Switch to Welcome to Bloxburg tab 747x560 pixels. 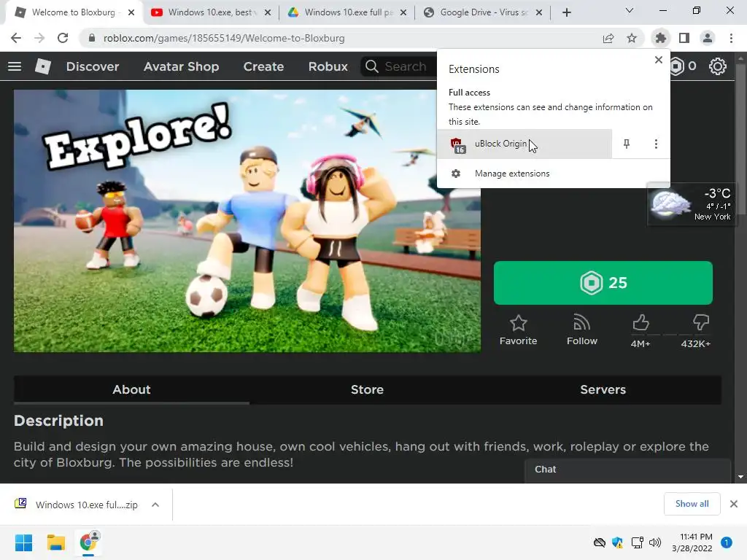74,12
